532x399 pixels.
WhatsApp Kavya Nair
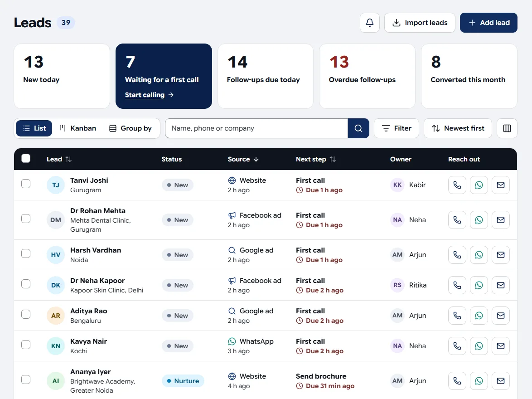pyautogui.click(x=479, y=346)
